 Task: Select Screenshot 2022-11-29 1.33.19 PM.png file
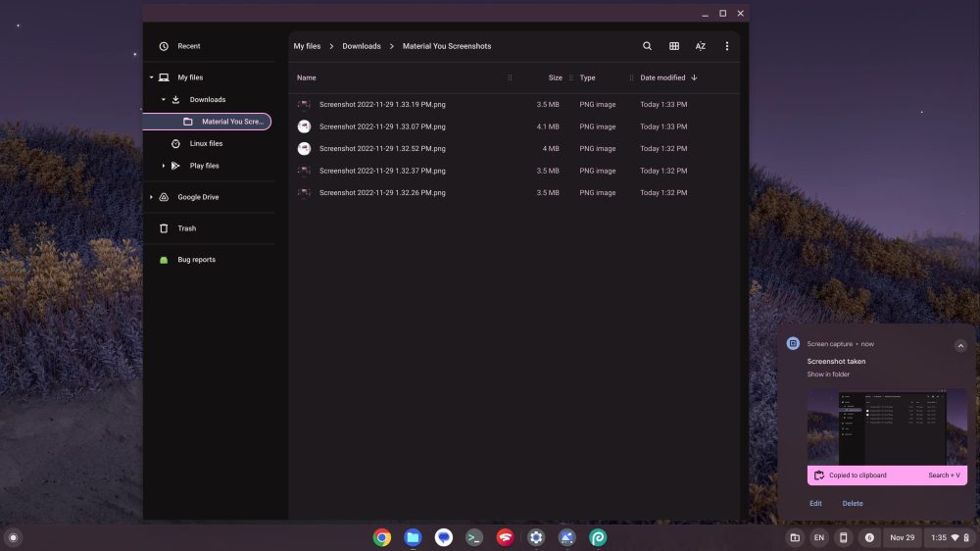pos(382,104)
